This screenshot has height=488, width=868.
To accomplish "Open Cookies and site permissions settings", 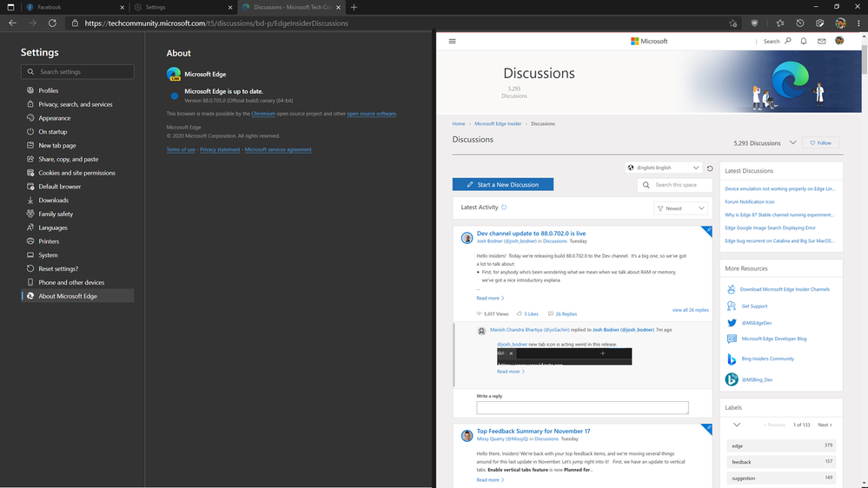I will click(x=77, y=173).
